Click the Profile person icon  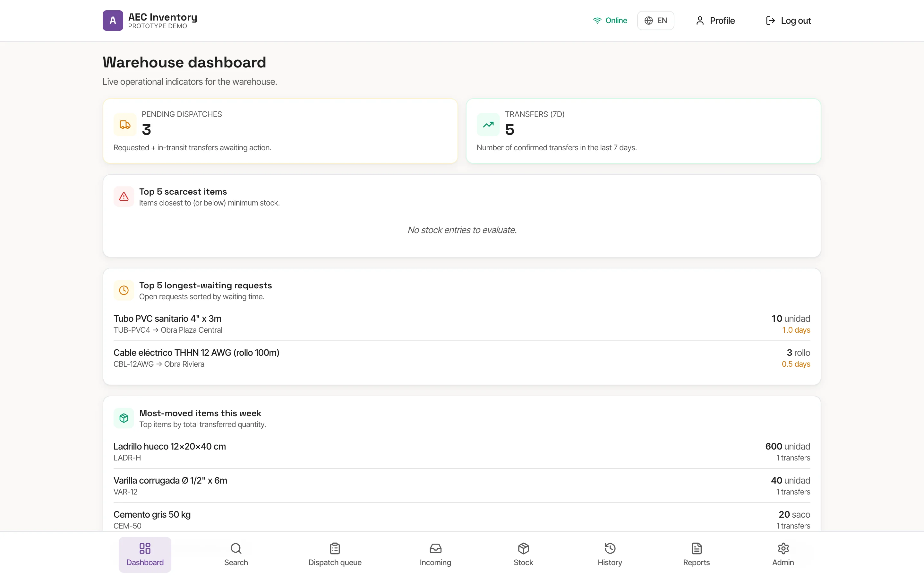click(x=699, y=21)
